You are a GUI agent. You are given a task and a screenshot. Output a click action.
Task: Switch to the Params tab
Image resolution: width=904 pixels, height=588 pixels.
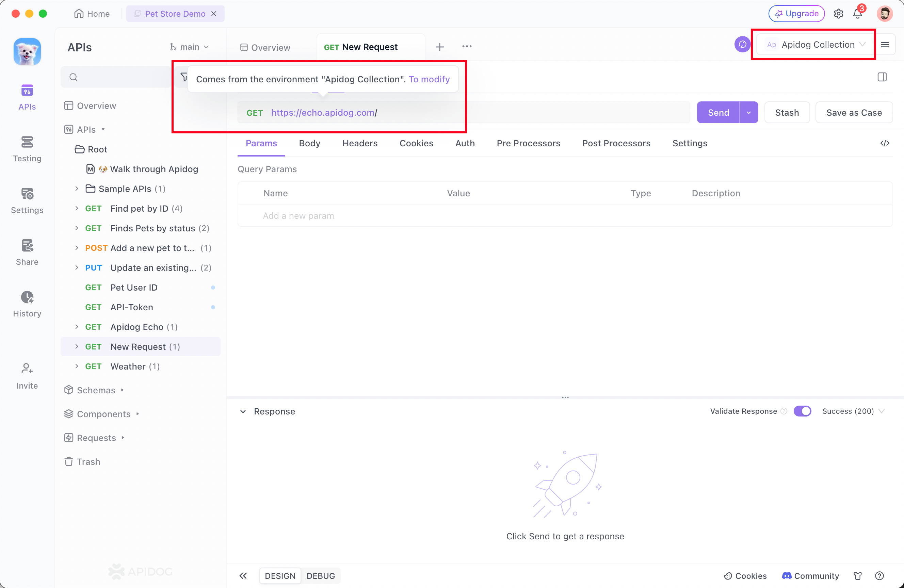click(x=261, y=143)
